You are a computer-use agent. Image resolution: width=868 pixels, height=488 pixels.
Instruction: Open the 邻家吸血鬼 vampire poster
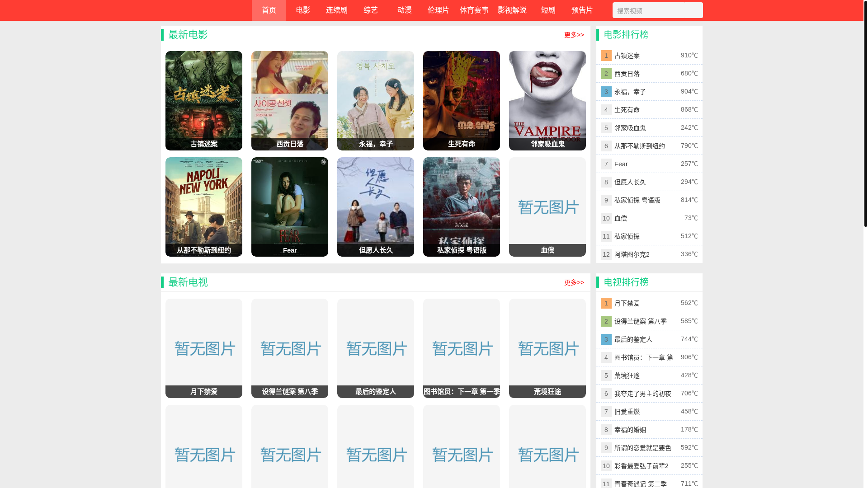547,101
